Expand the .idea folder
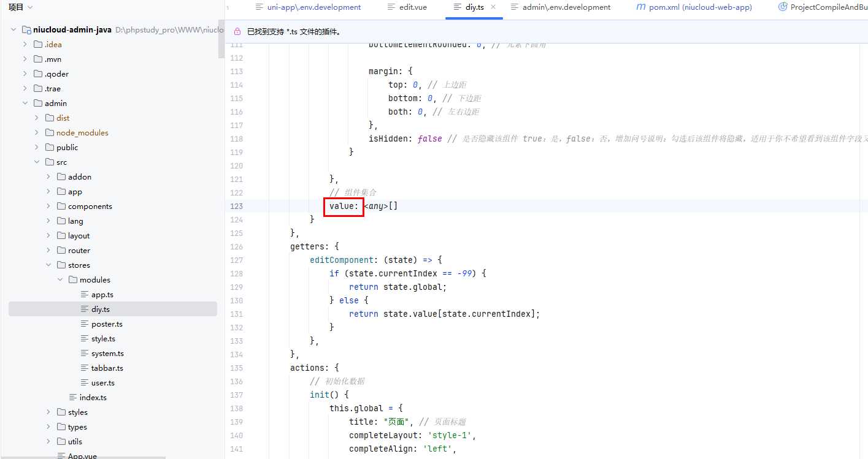Screen dimensions: 868x459 pyautogui.click(x=25, y=45)
